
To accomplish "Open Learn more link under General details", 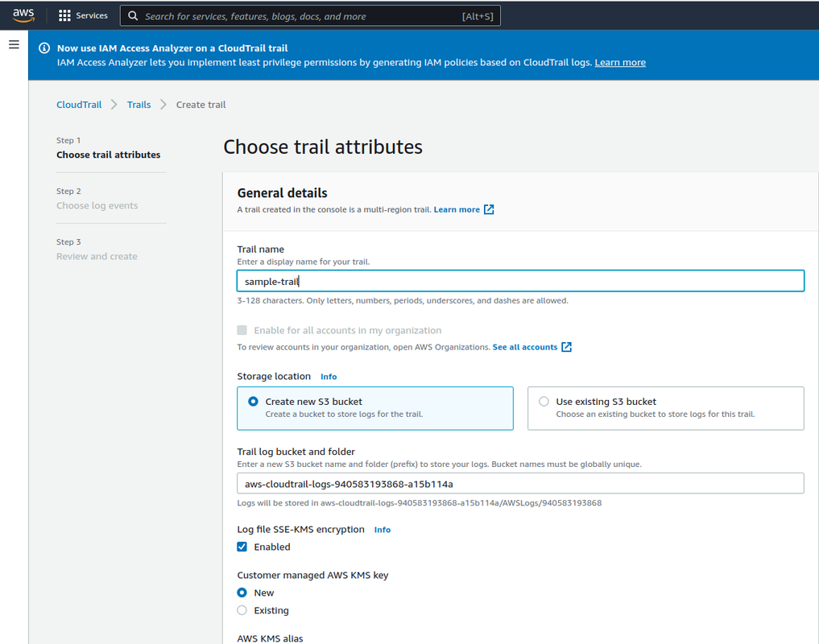I will 457,209.
